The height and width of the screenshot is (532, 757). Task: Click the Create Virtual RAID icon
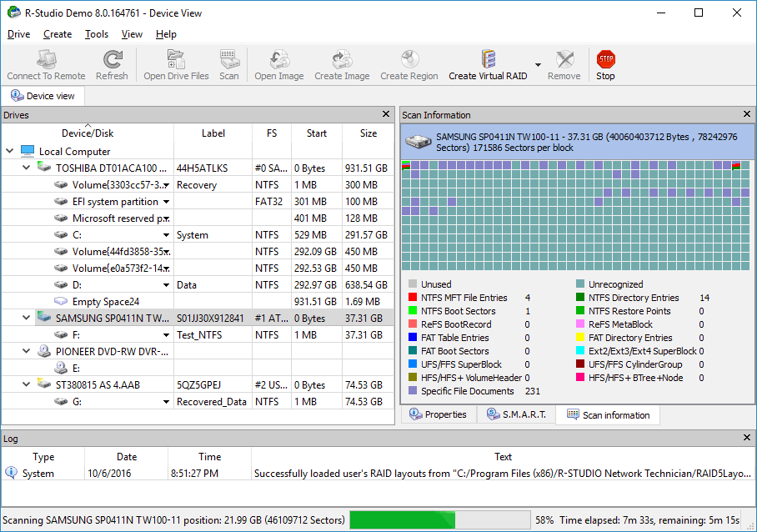[488, 65]
